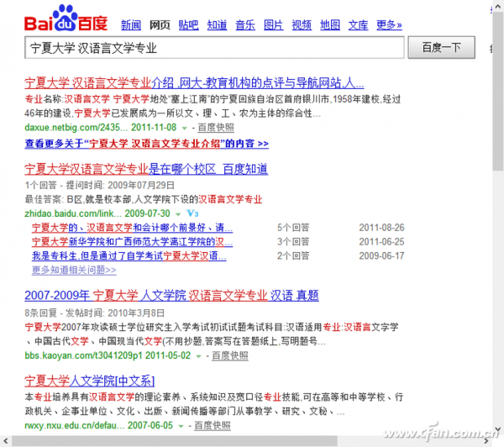Open 百度快照 for daxue.netbig.com result
The height and width of the screenshot is (447, 504).
216,128
